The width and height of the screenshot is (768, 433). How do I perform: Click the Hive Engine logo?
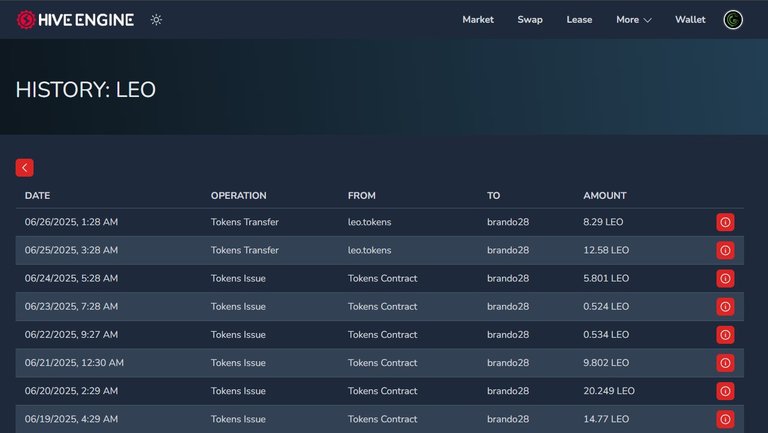(x=75, y=20)
